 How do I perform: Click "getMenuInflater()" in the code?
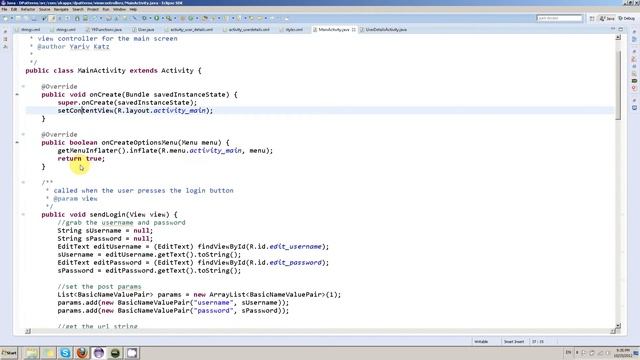(91, 151)
